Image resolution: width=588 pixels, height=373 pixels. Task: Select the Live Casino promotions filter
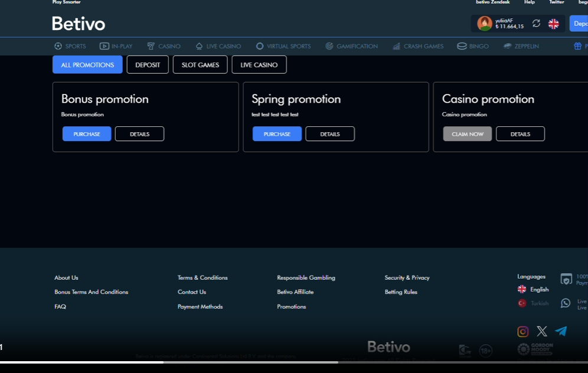coord(259,65)
